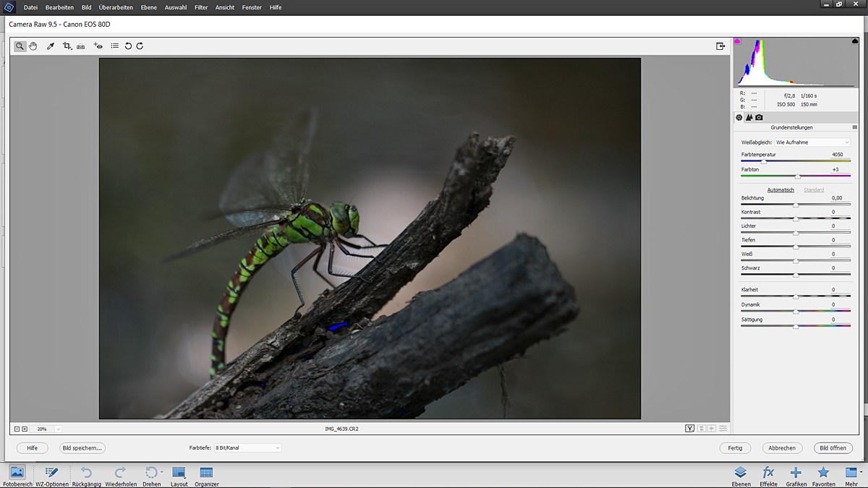Rotate image clockwise
Image resolution: width=868 pixels, height=488 pixels.
[140, 46]
